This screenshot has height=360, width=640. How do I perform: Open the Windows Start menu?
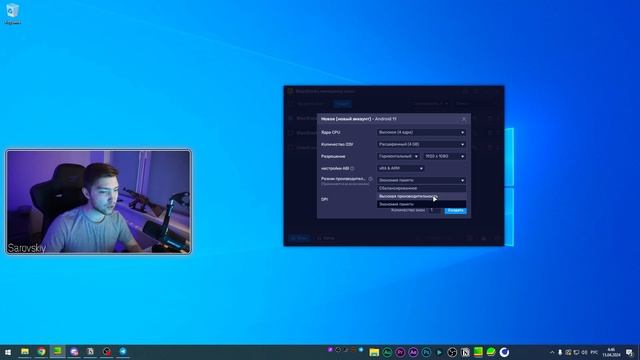[x=8, y=352]
